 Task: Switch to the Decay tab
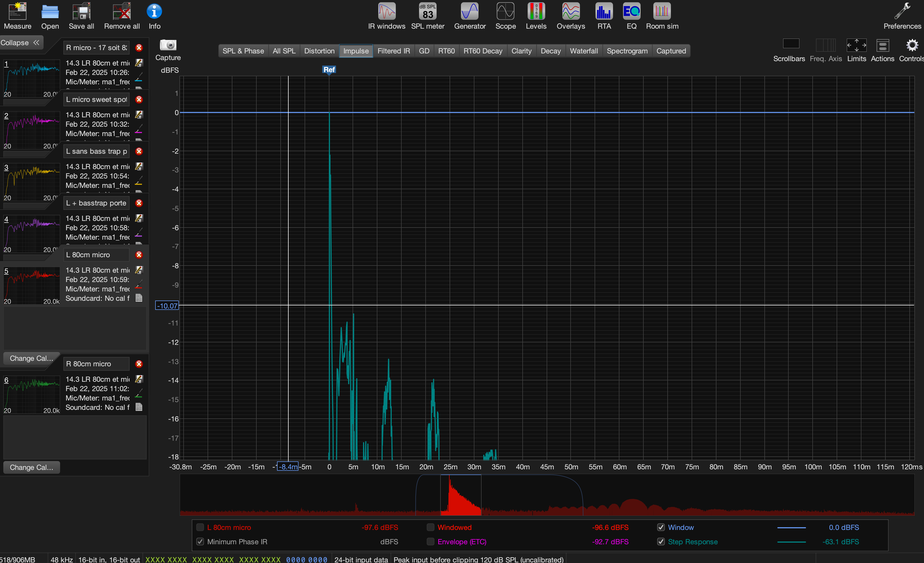[x=550, y=51]
